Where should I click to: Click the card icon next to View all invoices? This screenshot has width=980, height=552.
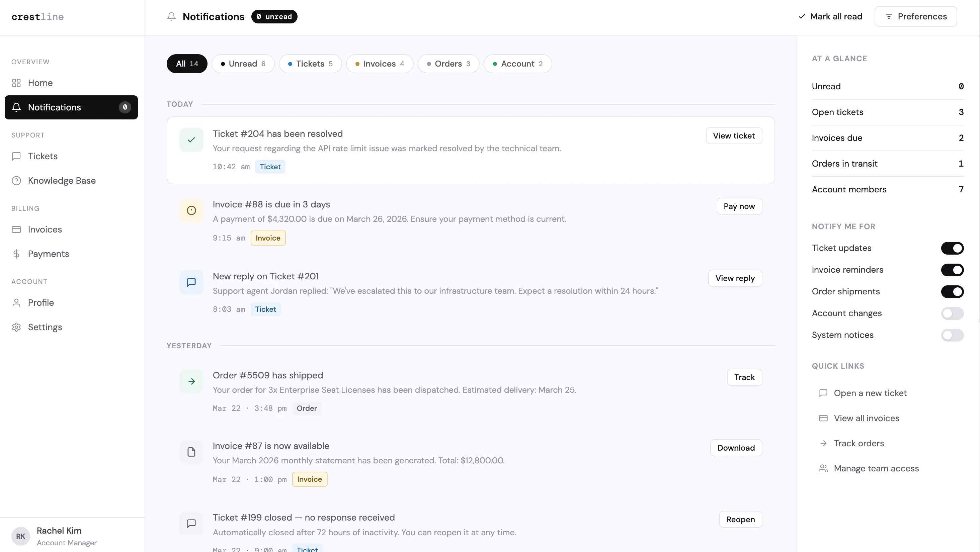click(x=823, y=418)
